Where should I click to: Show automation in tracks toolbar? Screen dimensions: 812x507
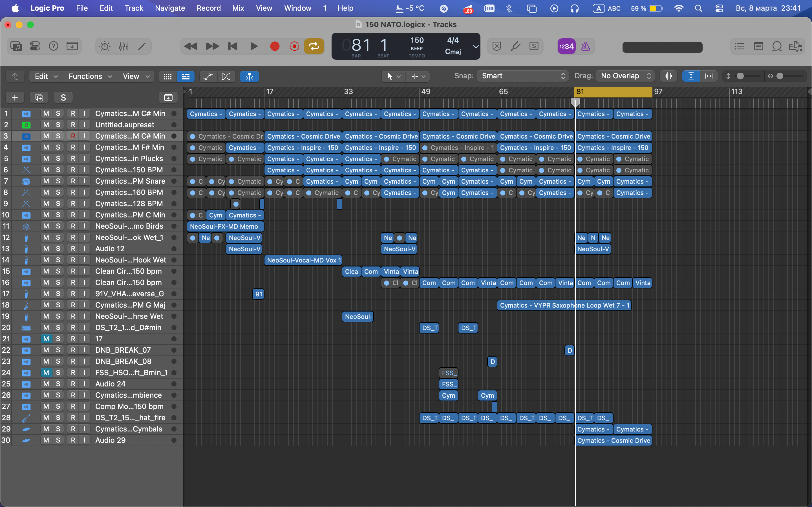tap(208, 76)
